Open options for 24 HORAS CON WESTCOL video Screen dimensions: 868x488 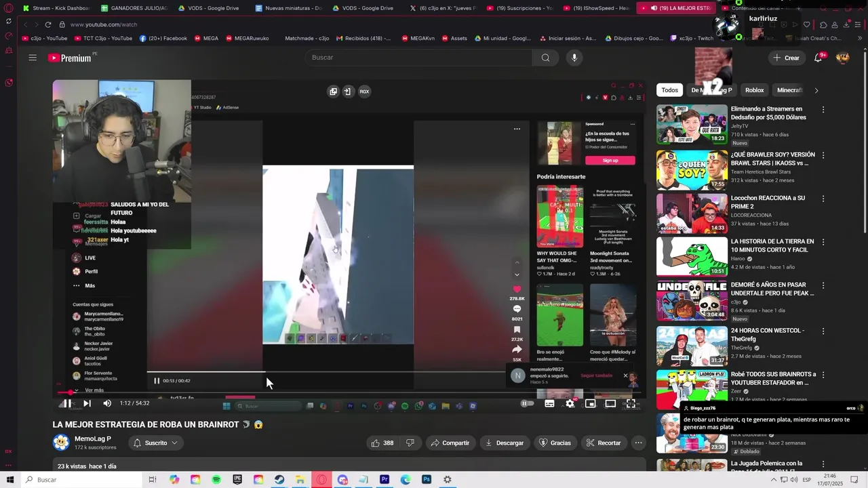pos(823,331)
